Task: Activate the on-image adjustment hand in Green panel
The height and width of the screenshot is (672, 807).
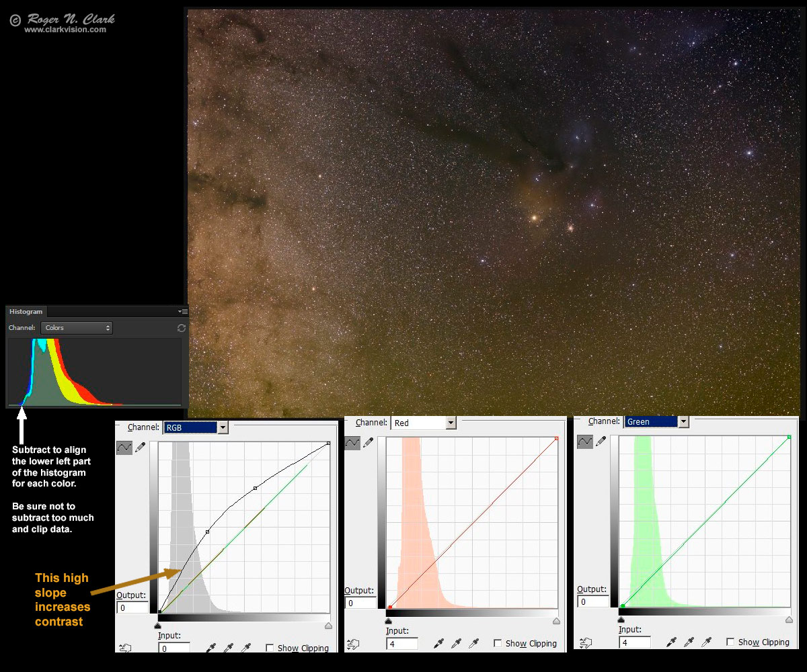Action: click(585, 643)
